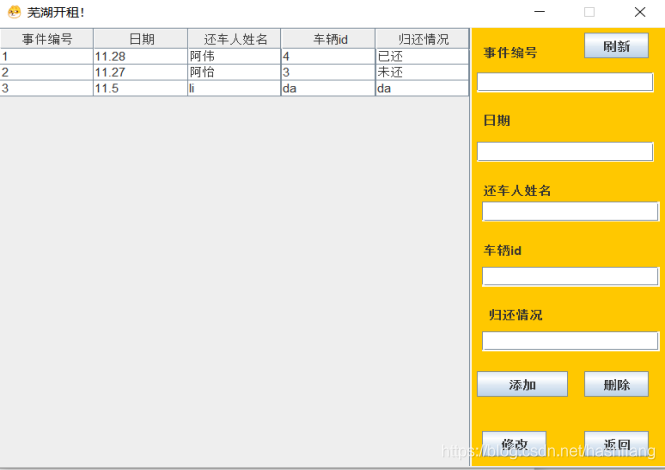Select the 已还 status cell
This screenshot has height=470, width=665.
coord(422,56)
